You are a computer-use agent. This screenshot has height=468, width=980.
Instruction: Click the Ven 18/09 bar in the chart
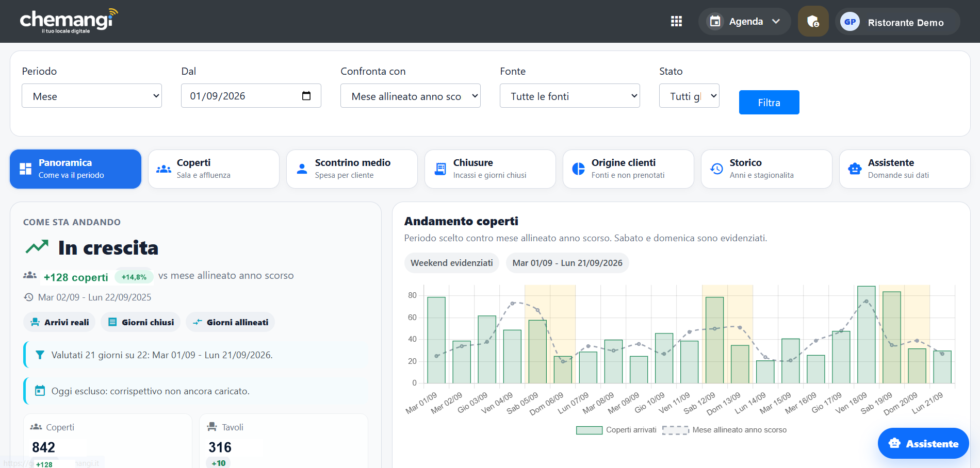[x=867, y=335]
